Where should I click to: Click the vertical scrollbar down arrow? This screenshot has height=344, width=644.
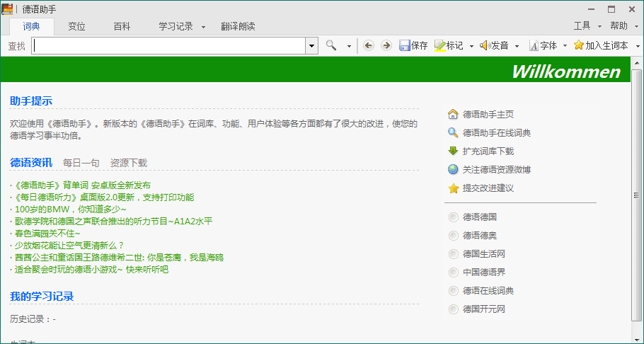click(637, 338)
